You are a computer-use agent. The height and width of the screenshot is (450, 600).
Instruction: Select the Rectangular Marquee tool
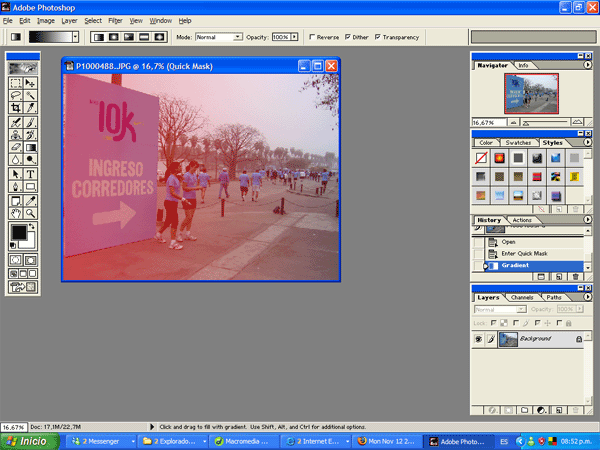(x=16, y=83)
